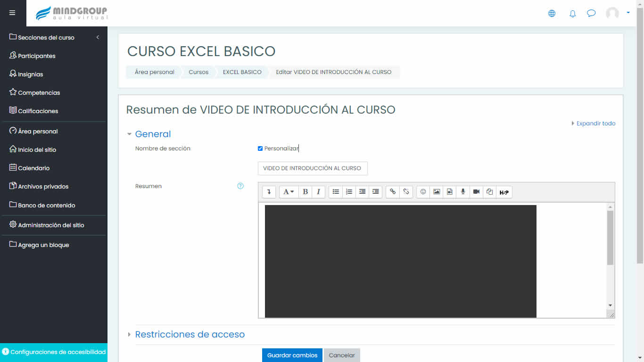Open the language globe menu
The image size is (644, 362).
[552, 13]
